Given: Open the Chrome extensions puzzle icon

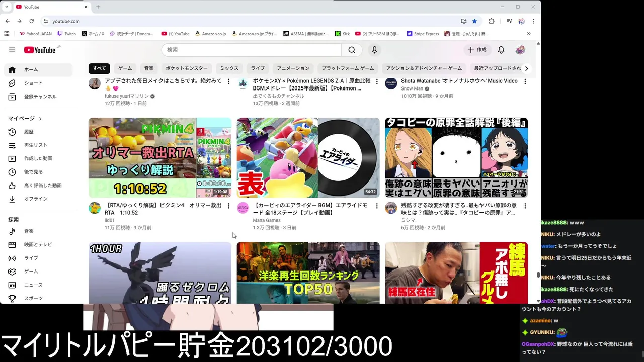Looking at the screenshot, I should pyautogui.click(x=492, y=21).
